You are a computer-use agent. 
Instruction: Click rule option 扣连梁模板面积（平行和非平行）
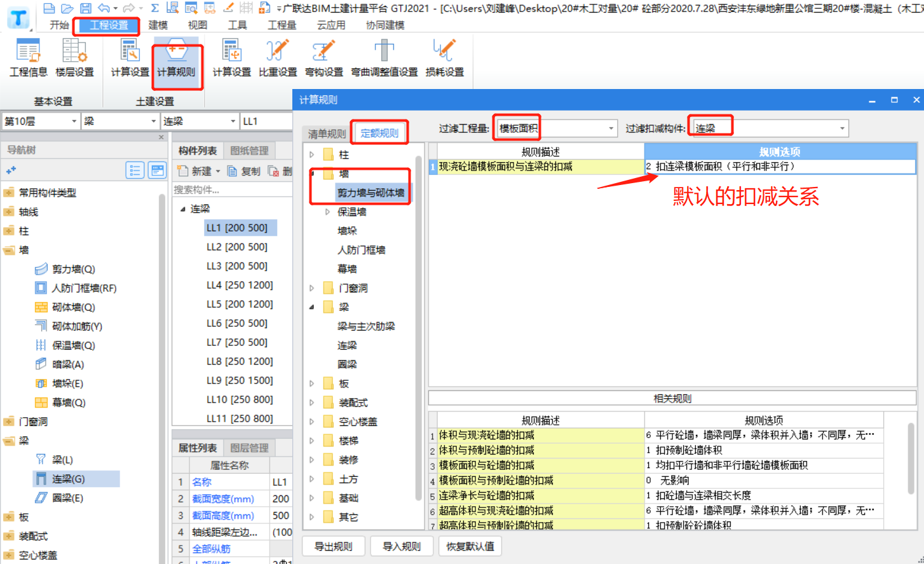[780, 167]
